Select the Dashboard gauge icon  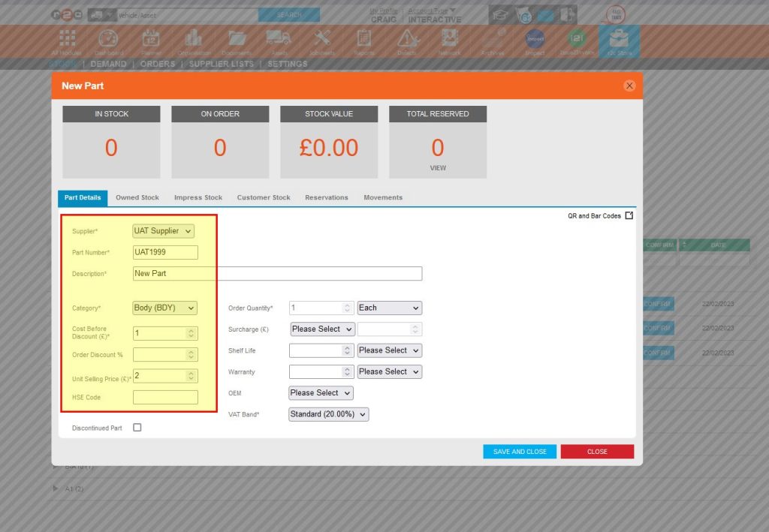(108, 39)
